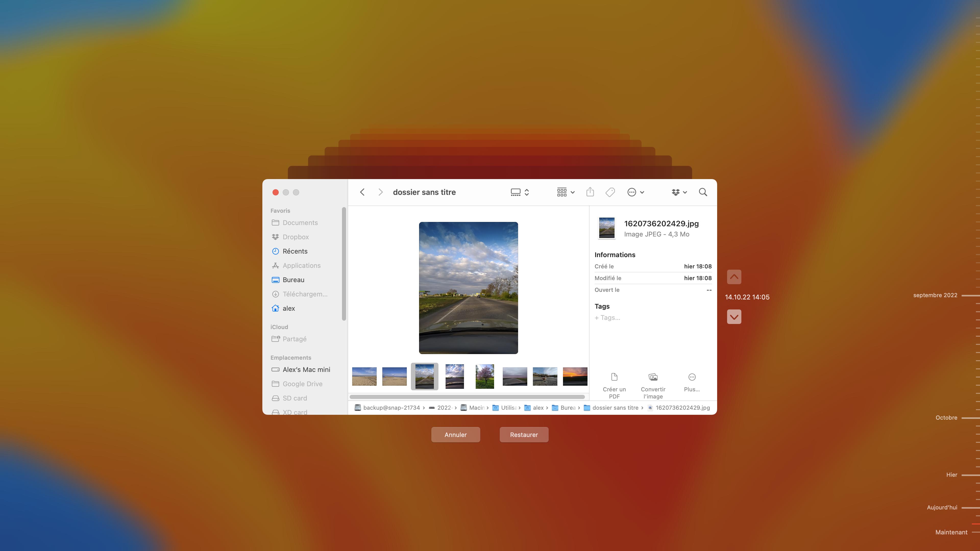Select the purple blossom tree thumbnail

485,377
